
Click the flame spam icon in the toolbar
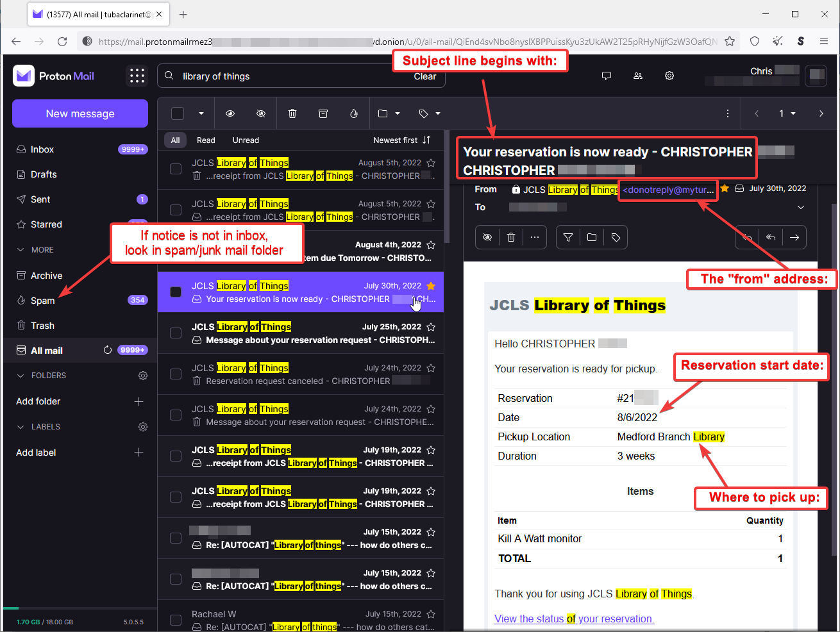point(353,113)
